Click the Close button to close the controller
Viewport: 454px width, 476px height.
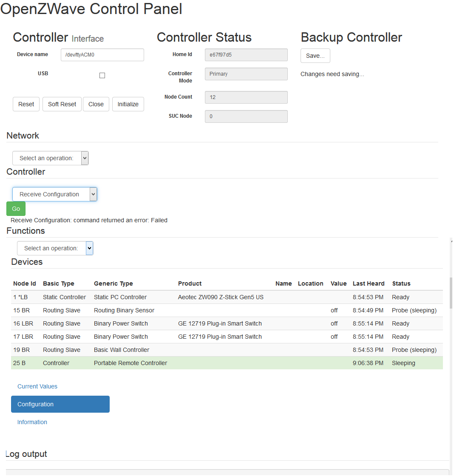point(96,104)
